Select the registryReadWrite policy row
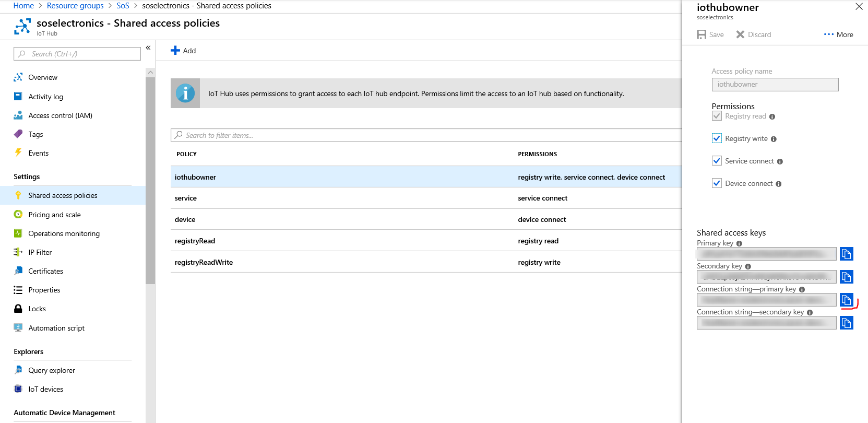This screenshot has width=868, height=423. pos(426,262)
